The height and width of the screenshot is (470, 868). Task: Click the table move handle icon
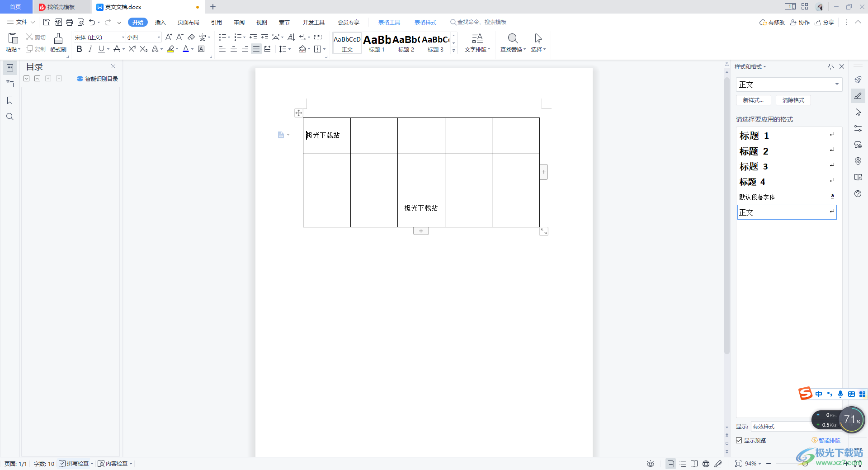click(298, 113)
